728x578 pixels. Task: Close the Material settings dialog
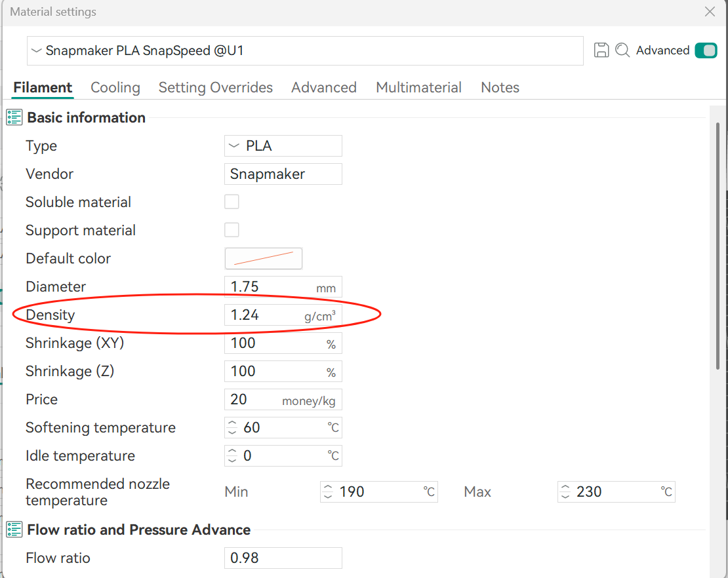click(x=710, y=12)
